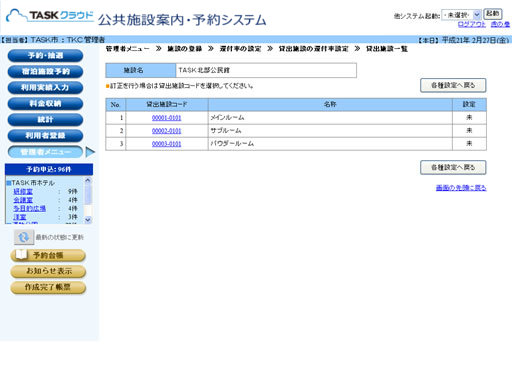Click the scroll-down arrow in the reservation list
512x384 pixels.
click(x=88, y=220)
